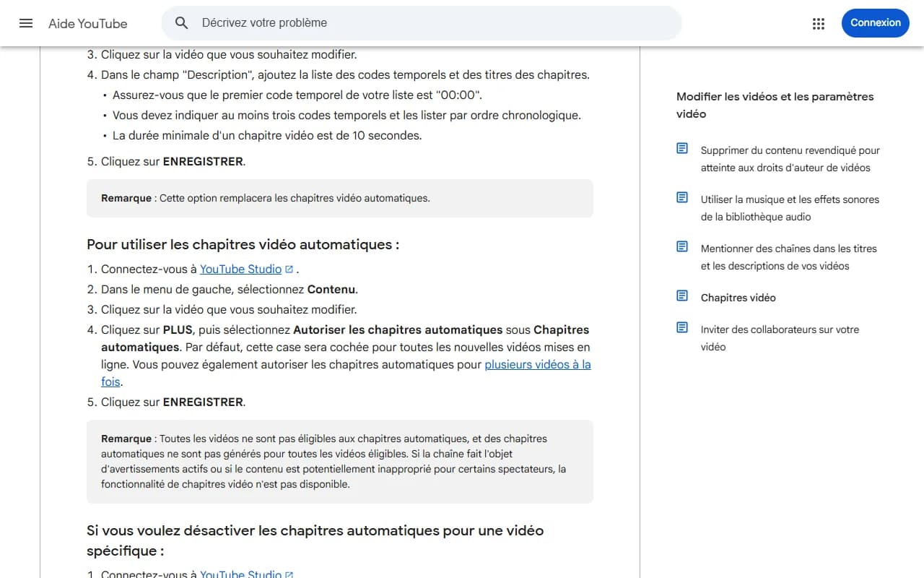Click the sidebar heading Modifier les vidéos et les paramètres vidéo
The image size is (924, 578).
[775, 105]
